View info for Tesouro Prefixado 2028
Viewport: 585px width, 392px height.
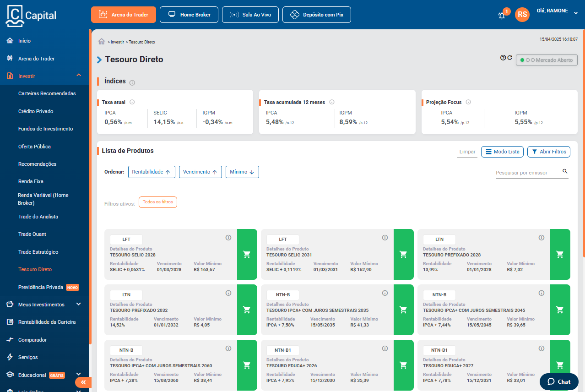(542, 238)
